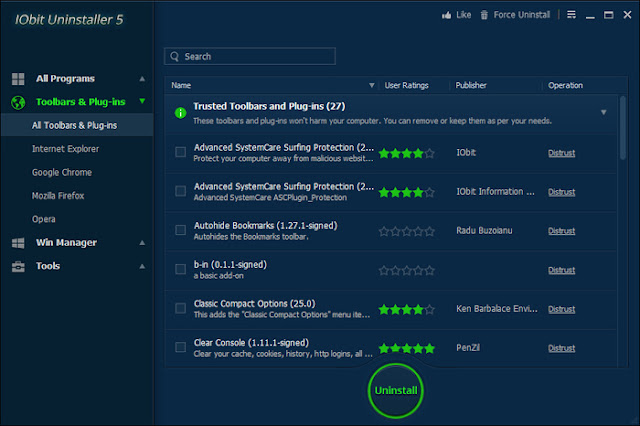The height and width of the screenshot is (426, 640).
Task: Check the Classic Compact Options checkbox
Action: coord(180,308)
